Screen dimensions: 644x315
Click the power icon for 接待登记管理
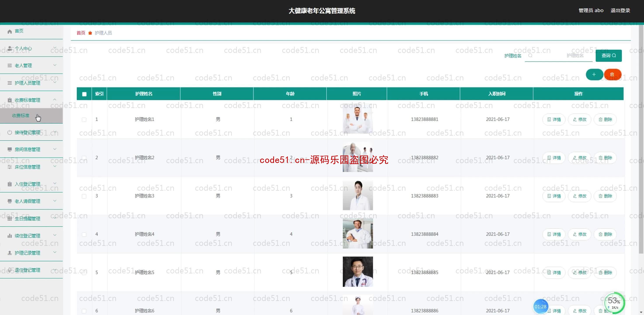9,132
